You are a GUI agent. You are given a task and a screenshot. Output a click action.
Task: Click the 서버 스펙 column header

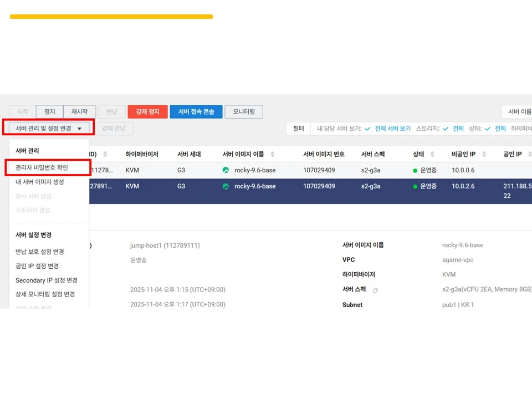[373, 154]
